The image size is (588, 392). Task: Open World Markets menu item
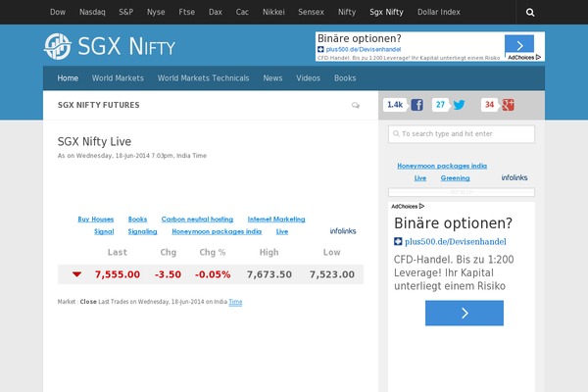pyautogui.click(x=118, y=78)
